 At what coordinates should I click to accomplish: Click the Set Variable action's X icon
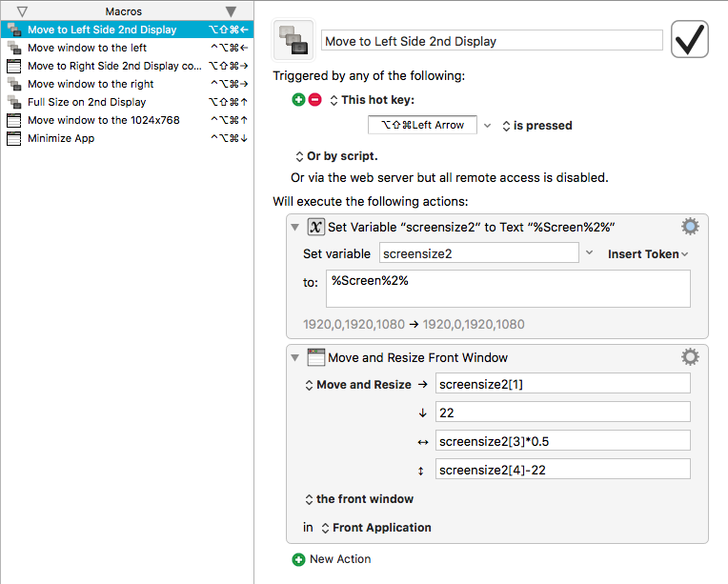tap(315, 227)
